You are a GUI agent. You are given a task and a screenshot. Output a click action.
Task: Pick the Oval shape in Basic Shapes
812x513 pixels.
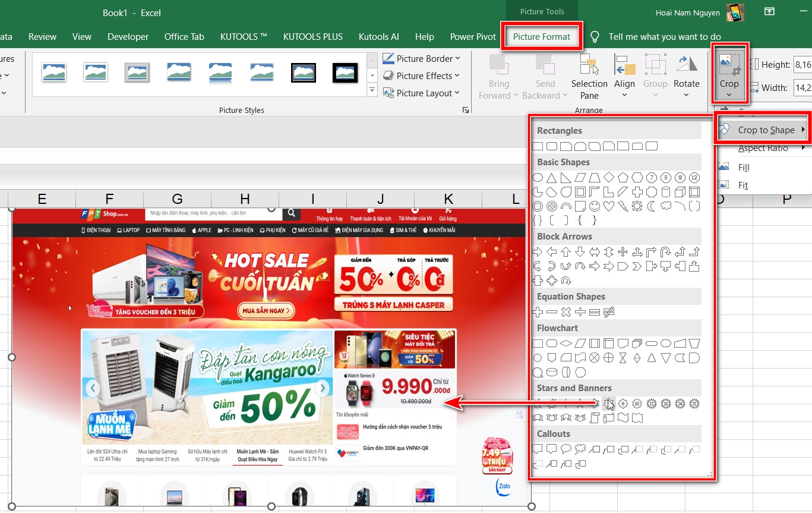pos(538,177)
